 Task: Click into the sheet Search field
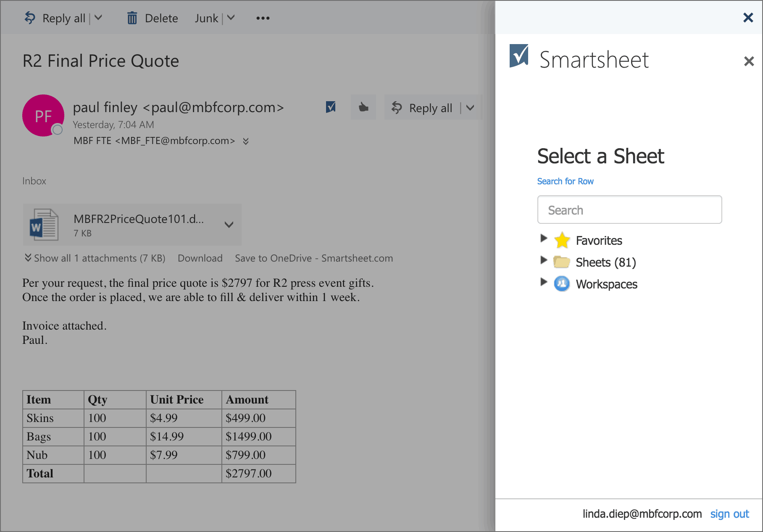coord(629,210)
